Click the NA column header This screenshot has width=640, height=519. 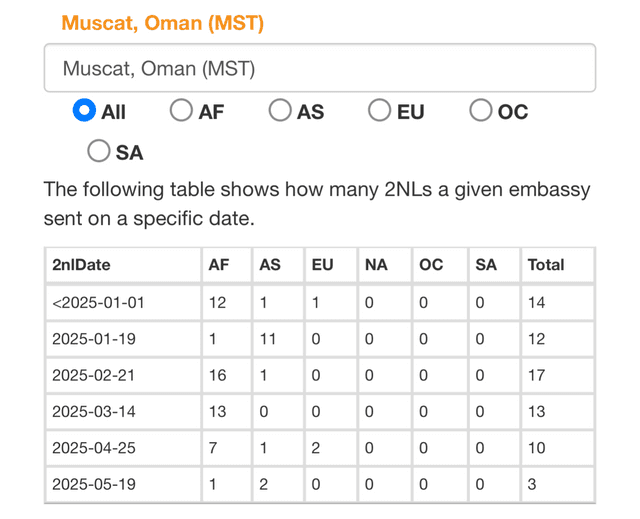tap(385, 265)
